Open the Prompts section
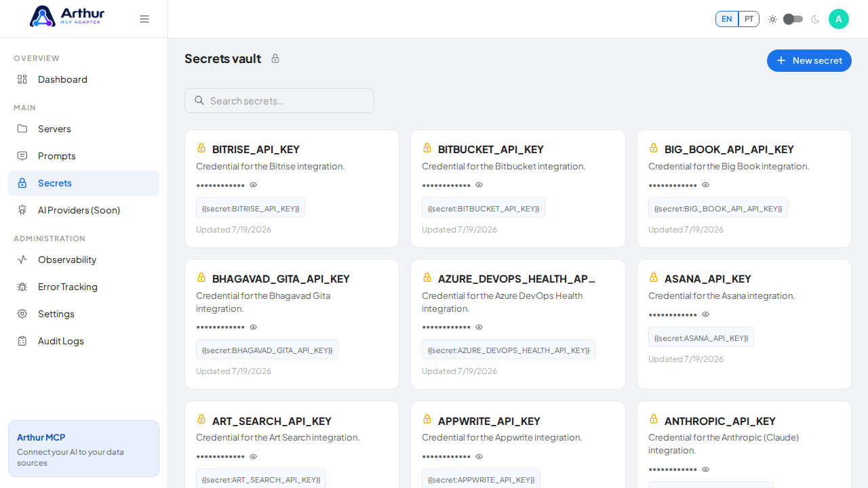 pyautogui.click(x=83, y=156)
